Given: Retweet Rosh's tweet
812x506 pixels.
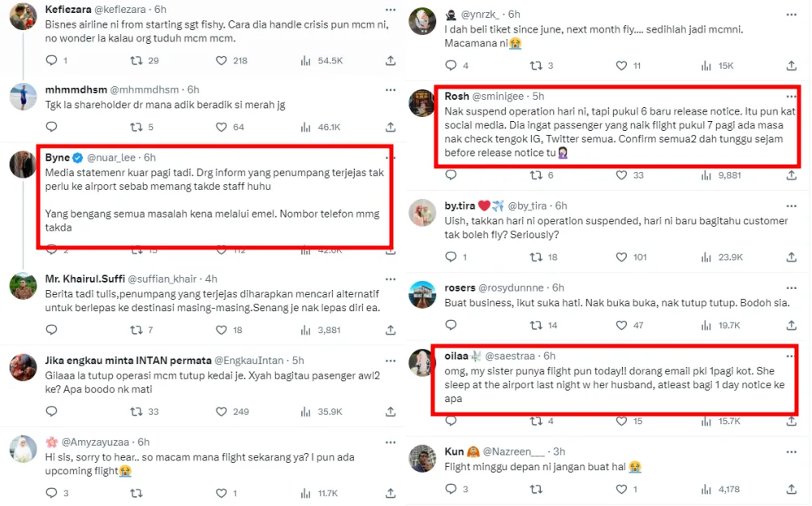Looking at the screenshot, I should (x=535, y=175).
